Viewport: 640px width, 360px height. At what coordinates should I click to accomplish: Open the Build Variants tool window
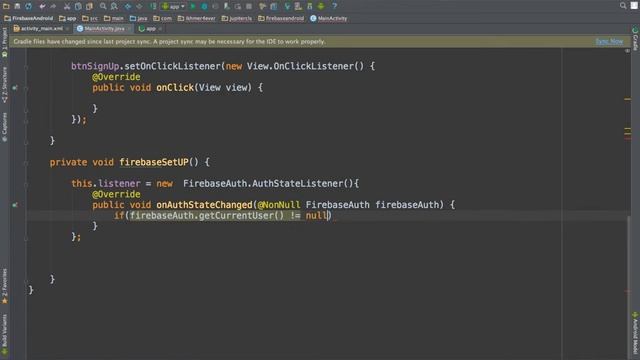pos(4,334)
